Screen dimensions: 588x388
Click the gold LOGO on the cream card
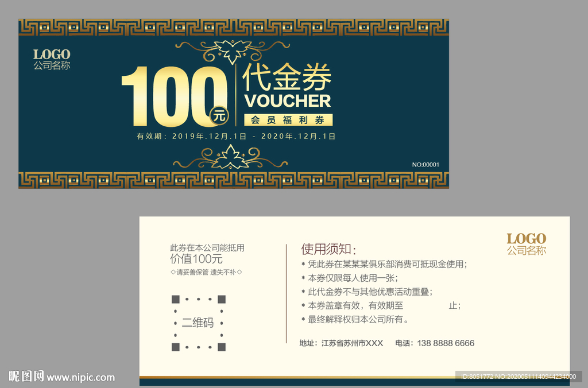[x=526, y=238]
